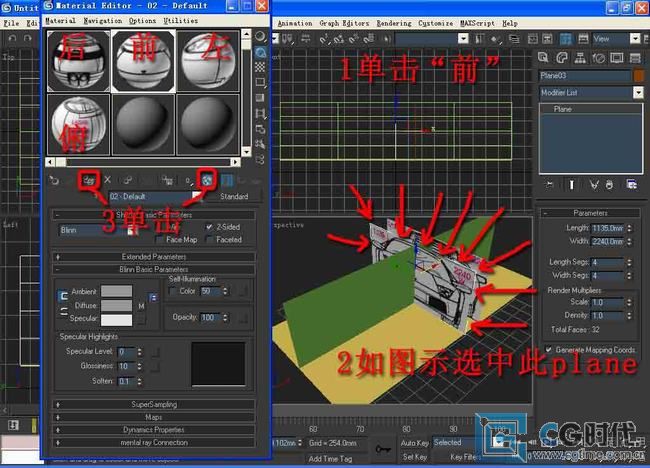
Task: Enable the Face Map checkbox
Action: coord(159,240)
